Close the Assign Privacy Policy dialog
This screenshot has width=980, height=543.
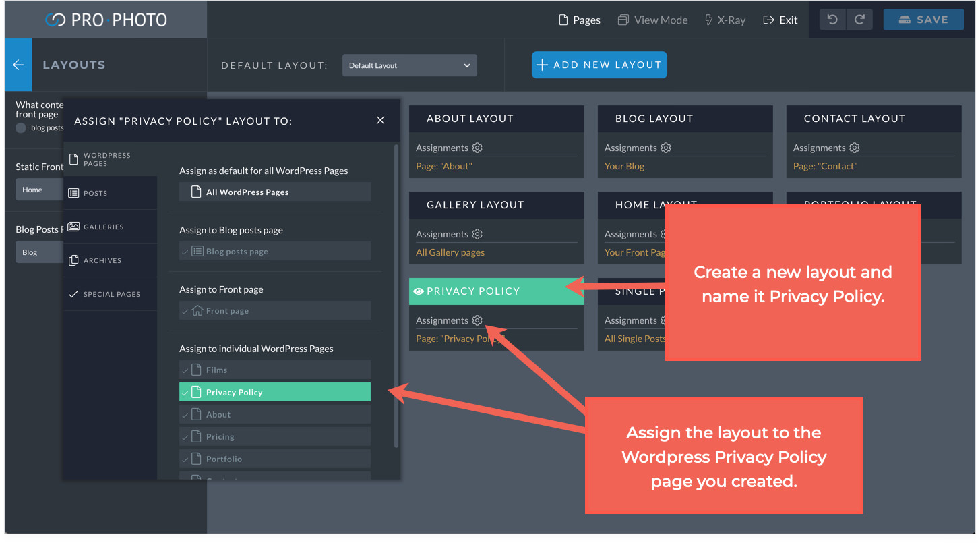pyautogui.click(x=381, y=120)
